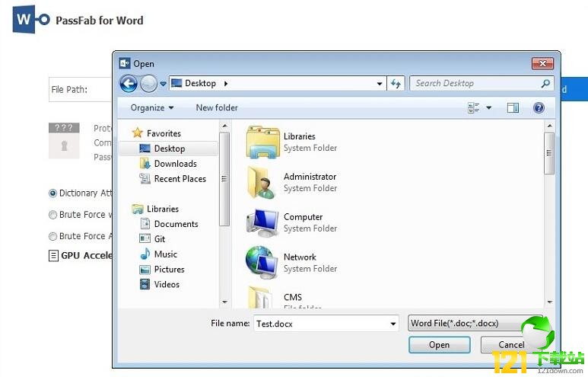Viewport: 588px width, 377px height.
Task: Select Libraries in navigation tree
Action: (x=155, y=209)
